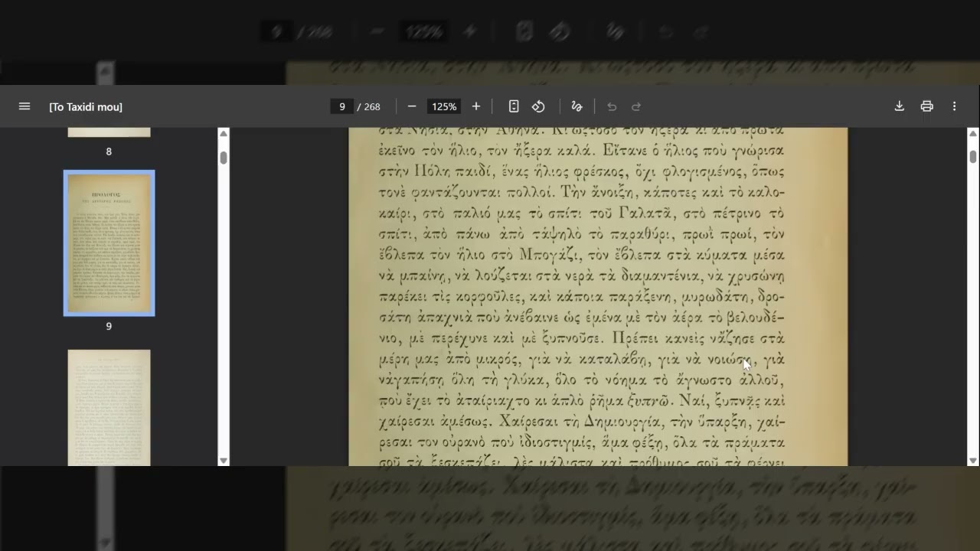Click the redo arrow icon

click(x=636, y=106)
